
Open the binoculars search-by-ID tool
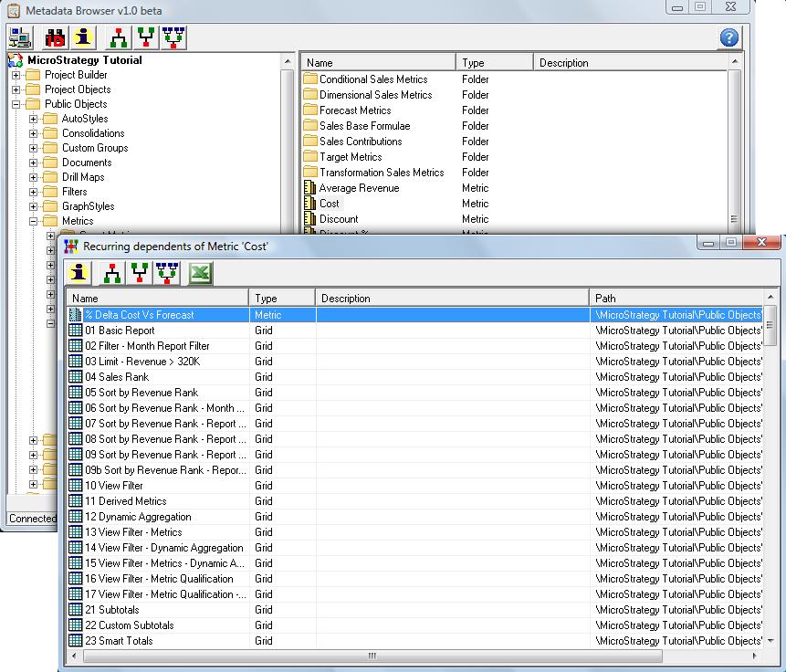pyautogui.click(x=55, y=38)
